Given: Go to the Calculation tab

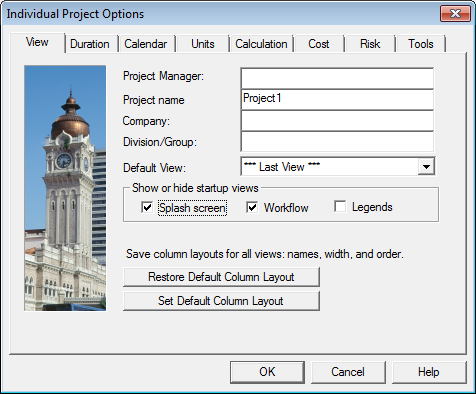Looking at the screenshot, I should point(261,44).
